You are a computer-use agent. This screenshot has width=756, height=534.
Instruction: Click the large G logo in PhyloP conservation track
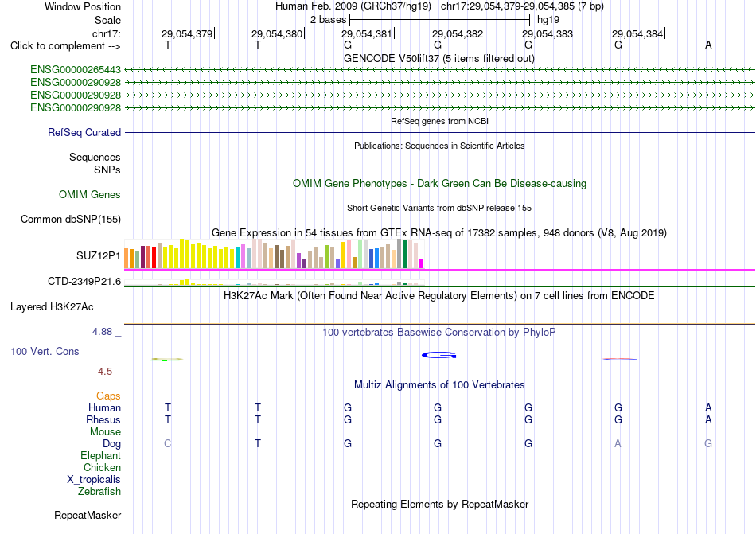tap(438, 355)
